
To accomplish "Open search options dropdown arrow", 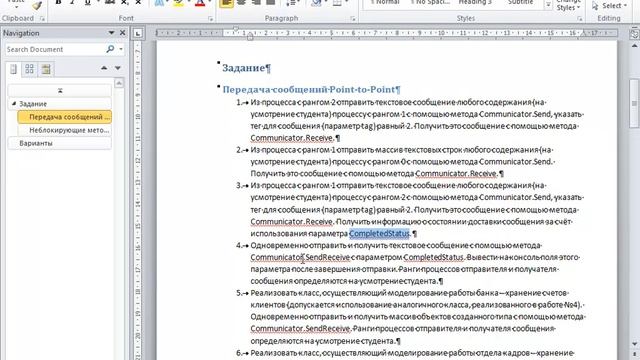I will (x=121, y=49).
